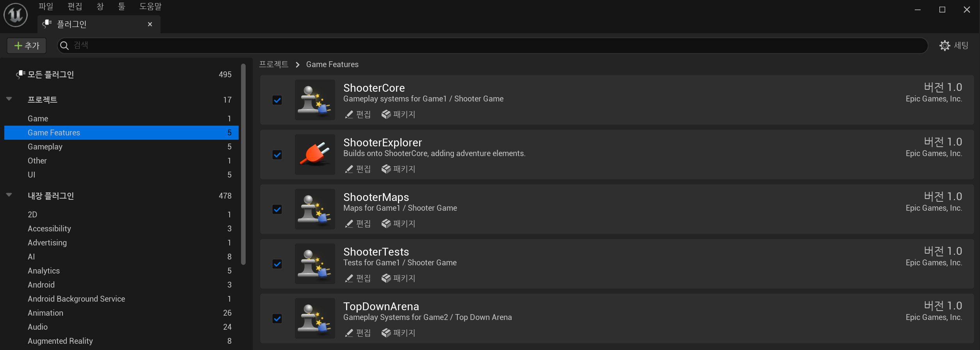980x350 pixels.
Task: Click 패키지 link under ShooterExplorer
Action: click(404, 169)
